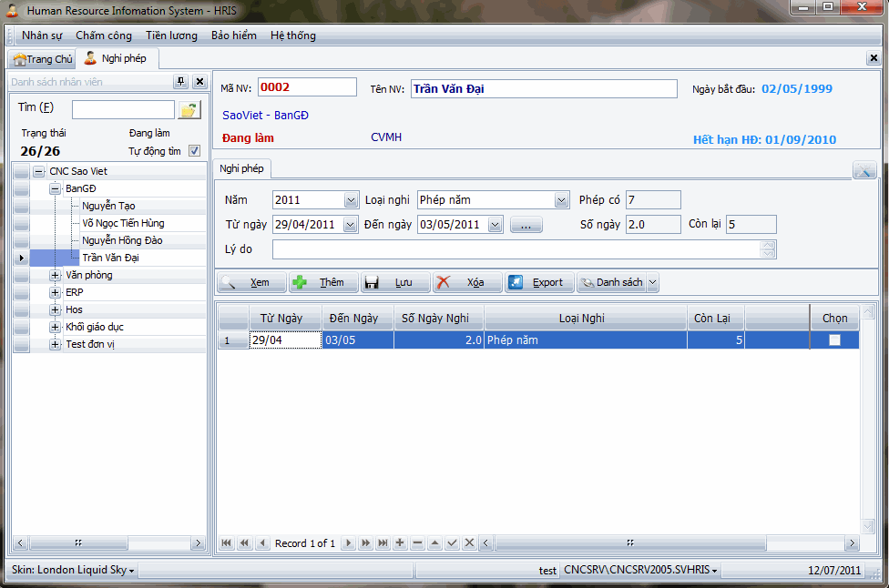
Task: Switch to the Trang Chủ tab
Action: 43,59
